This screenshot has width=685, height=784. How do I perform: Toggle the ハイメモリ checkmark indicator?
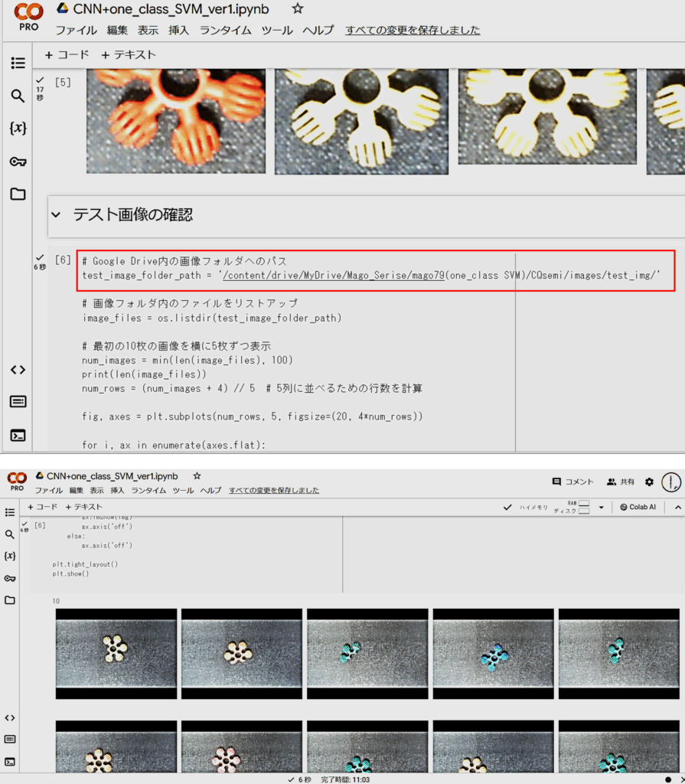507,507
